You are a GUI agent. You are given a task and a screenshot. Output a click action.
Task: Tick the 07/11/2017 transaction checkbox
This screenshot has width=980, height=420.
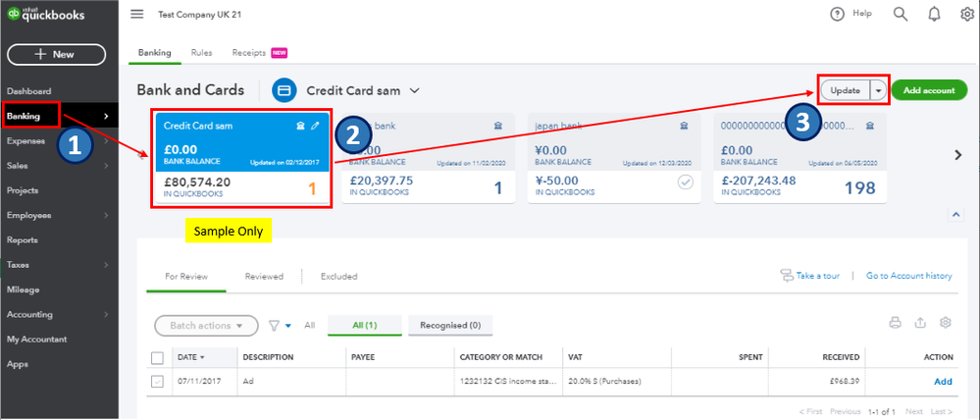click(x=158, y=382)
